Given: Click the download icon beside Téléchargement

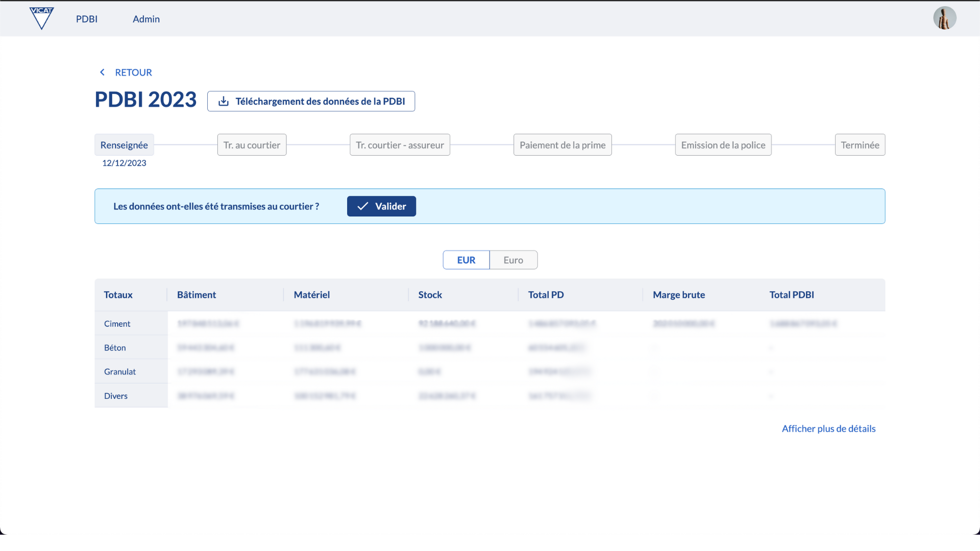Looking at the screenshot, I should point(224,102).
